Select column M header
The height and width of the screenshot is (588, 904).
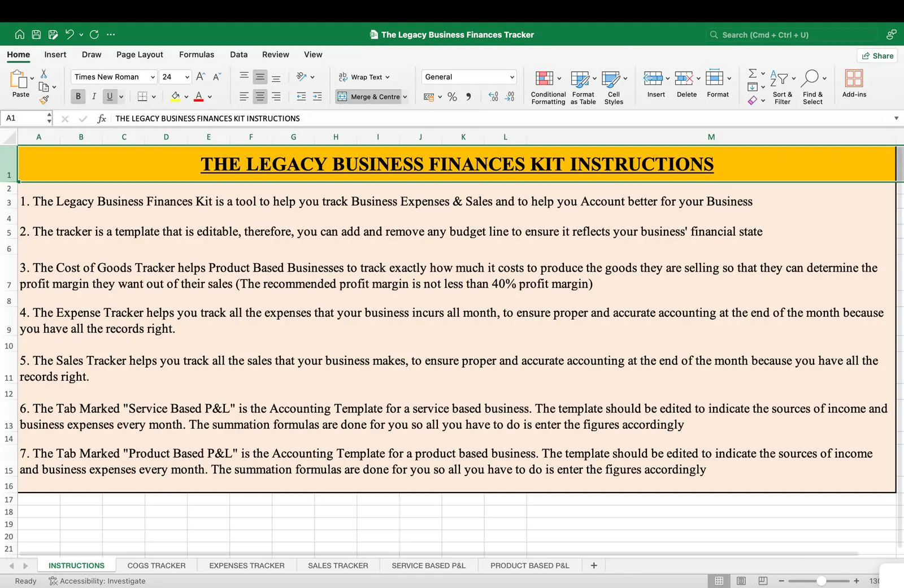711,137
